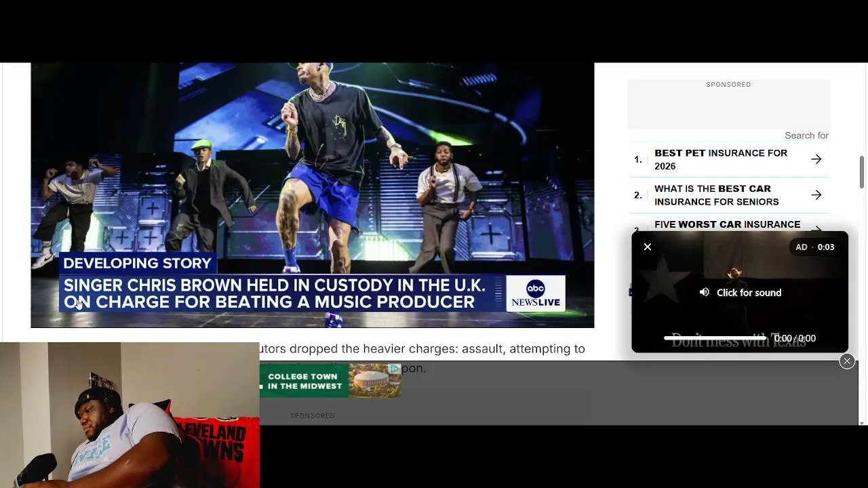868x488 pixels.
Task: Open the Chris Brown news story image
Action: pyautogui.click(x=313, y=195)
